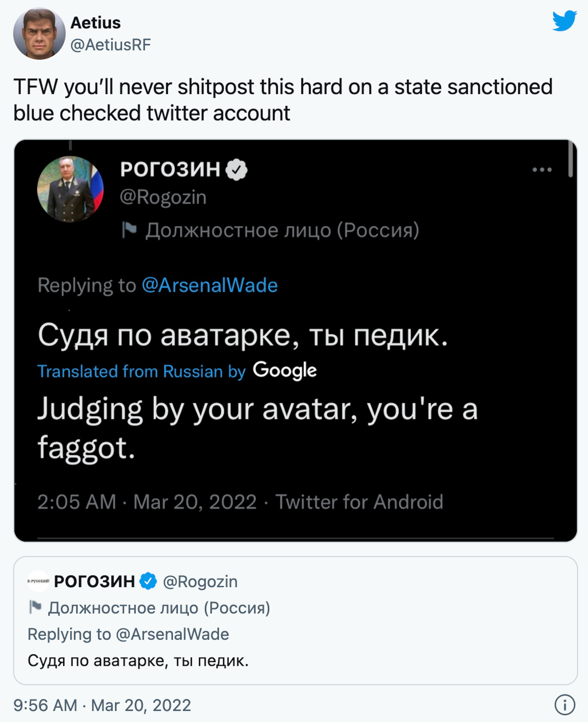Click the Rogozin avatar in the dark screenshot
588x722 pixels.
[70, 189]
